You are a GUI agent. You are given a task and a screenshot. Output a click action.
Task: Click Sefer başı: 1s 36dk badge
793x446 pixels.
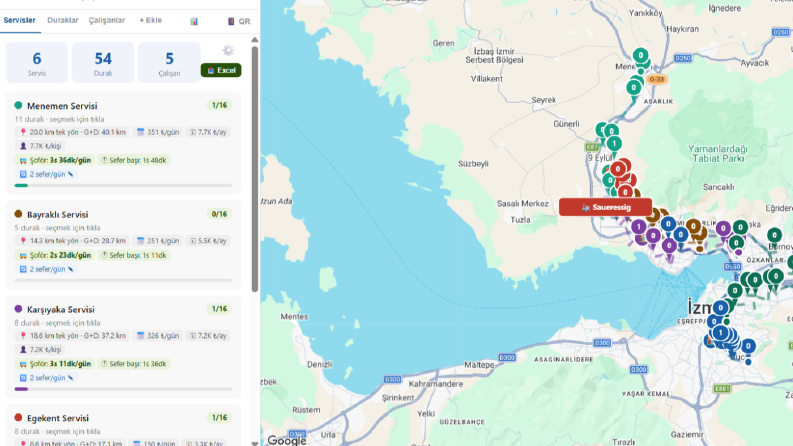coord(134,364)
